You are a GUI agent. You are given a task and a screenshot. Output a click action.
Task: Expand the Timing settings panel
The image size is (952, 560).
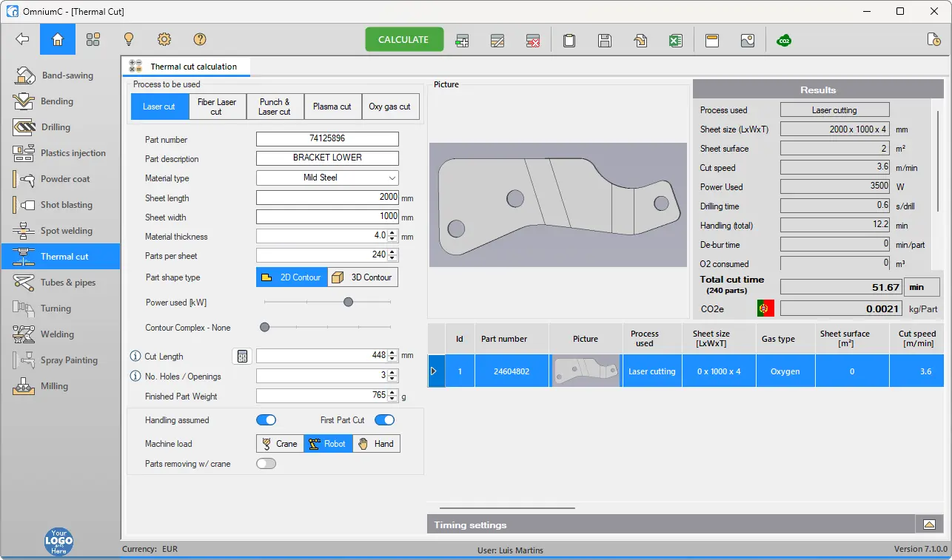pyautogui.click(x=929, y=524)
